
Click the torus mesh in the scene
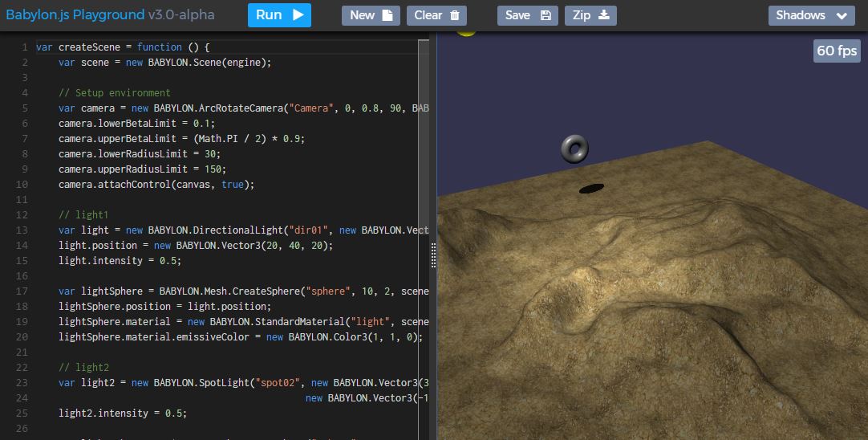tap(574, 149)
